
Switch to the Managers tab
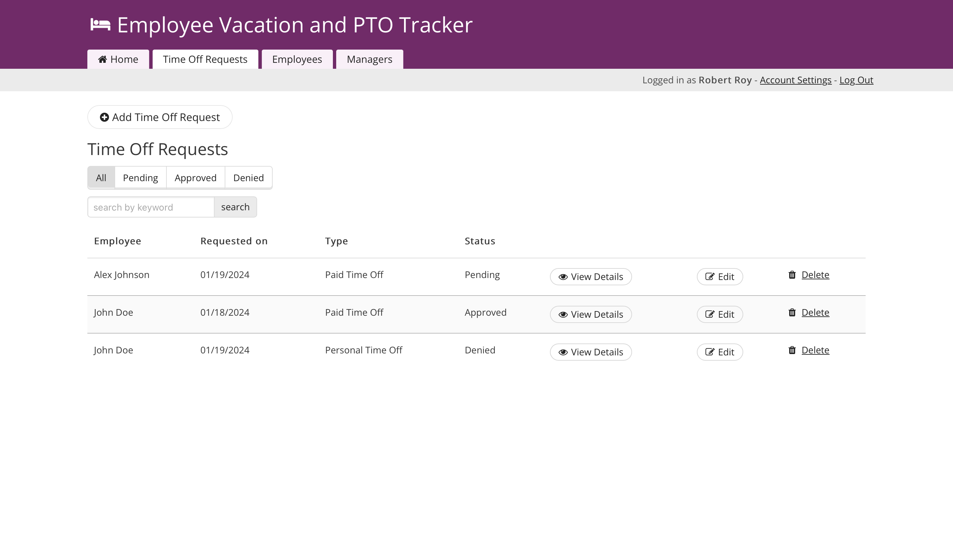coord(369,59)
